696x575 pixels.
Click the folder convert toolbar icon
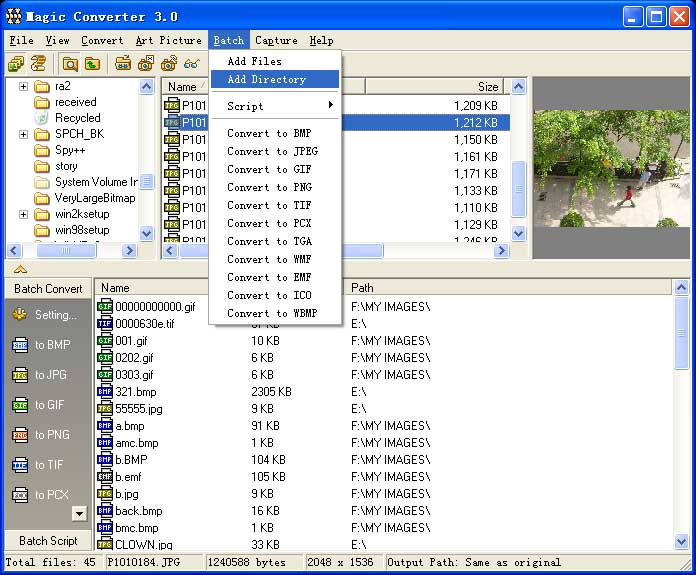[x=123, y=63]
